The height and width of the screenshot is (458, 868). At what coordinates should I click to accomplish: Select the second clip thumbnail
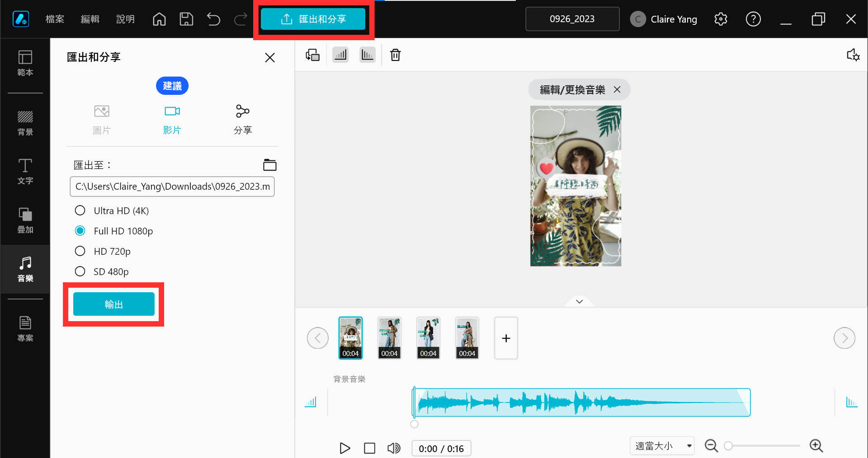click(389, 338)
